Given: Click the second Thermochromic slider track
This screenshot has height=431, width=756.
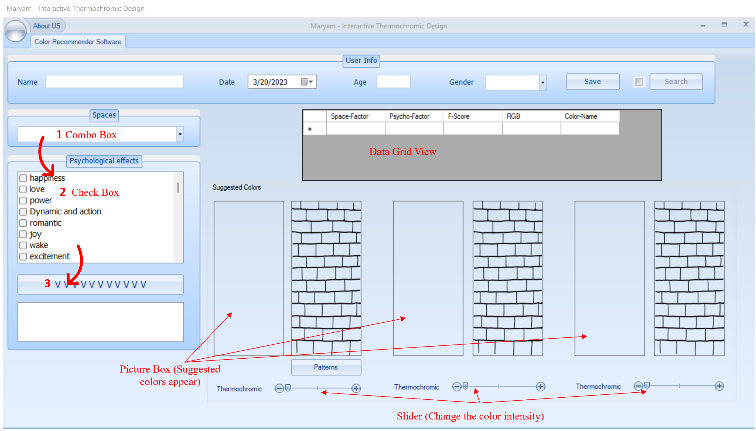Looking at the screenshot, I should pyautogui.click(x=499, y=386).
